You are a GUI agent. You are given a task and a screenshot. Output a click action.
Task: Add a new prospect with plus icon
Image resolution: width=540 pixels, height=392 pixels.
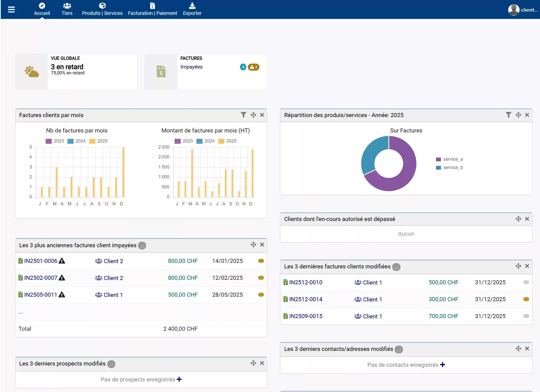pos(179,379)
